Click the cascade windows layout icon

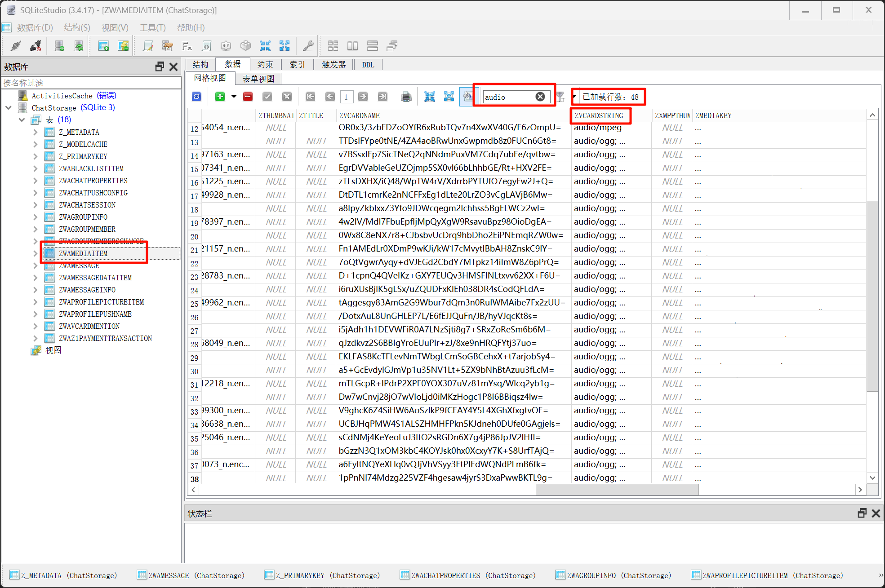[x=392, y=46]
